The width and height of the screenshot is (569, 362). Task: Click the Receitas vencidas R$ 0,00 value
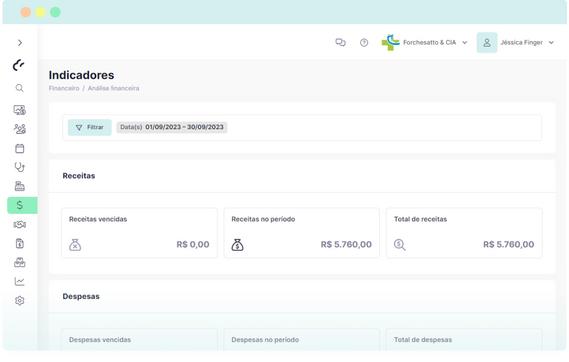click(193, 244)
